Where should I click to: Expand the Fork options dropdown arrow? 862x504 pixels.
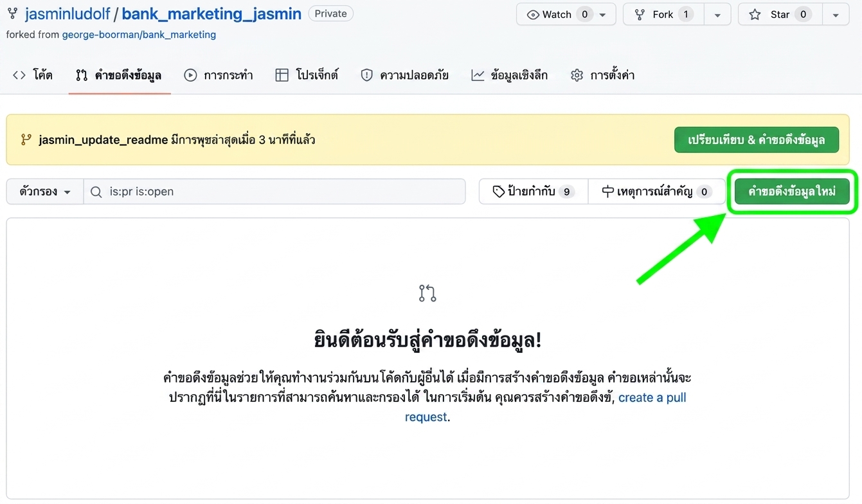point(717,15)
